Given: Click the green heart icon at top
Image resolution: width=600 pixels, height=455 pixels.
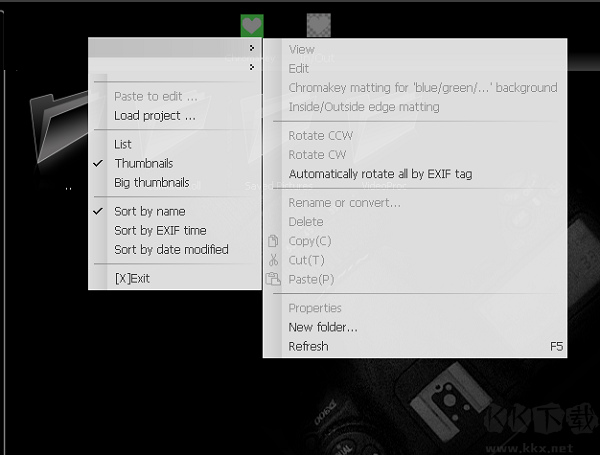Looking at the screenshot, I should point(253,25).
